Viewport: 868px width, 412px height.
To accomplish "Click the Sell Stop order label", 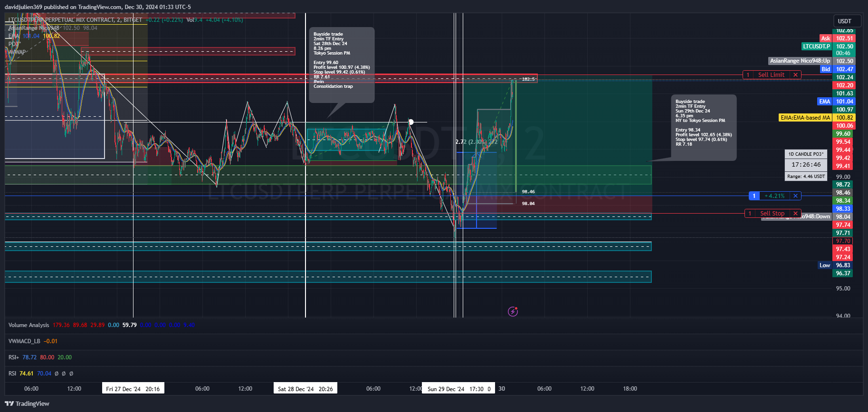I will (772, 214).
